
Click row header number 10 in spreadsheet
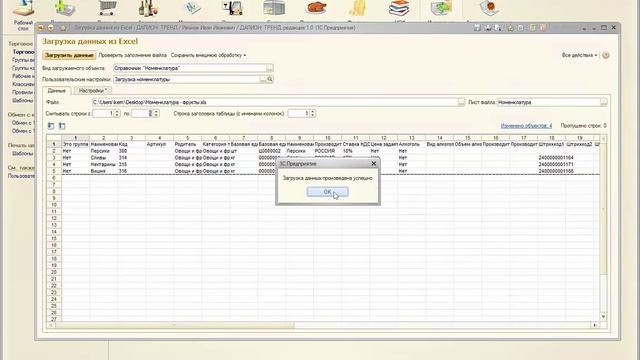pos(54,205)
